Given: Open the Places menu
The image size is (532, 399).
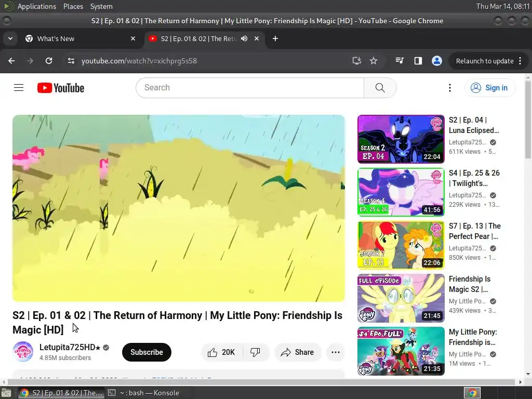Looking at the screenshot, I should coord(73,6).
